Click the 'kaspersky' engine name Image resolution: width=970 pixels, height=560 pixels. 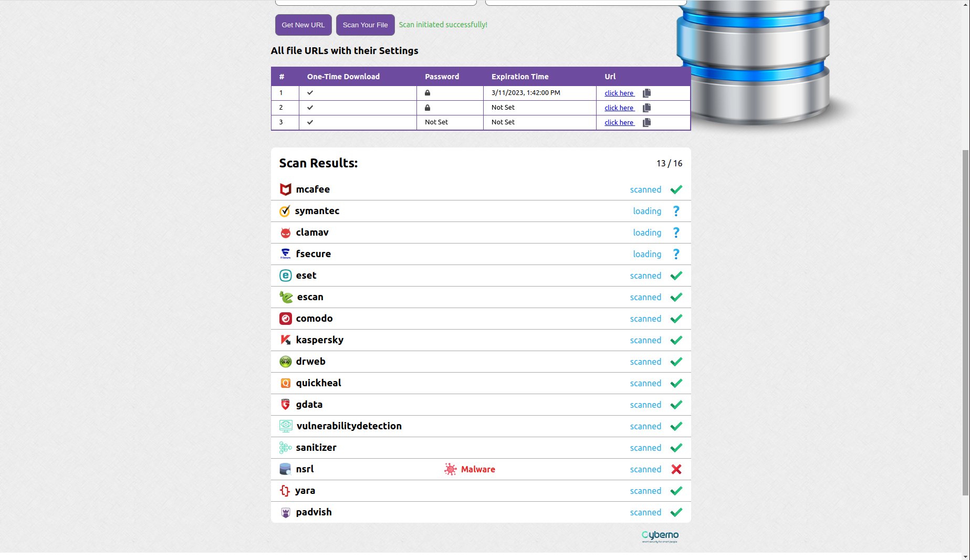pos(319,340)
